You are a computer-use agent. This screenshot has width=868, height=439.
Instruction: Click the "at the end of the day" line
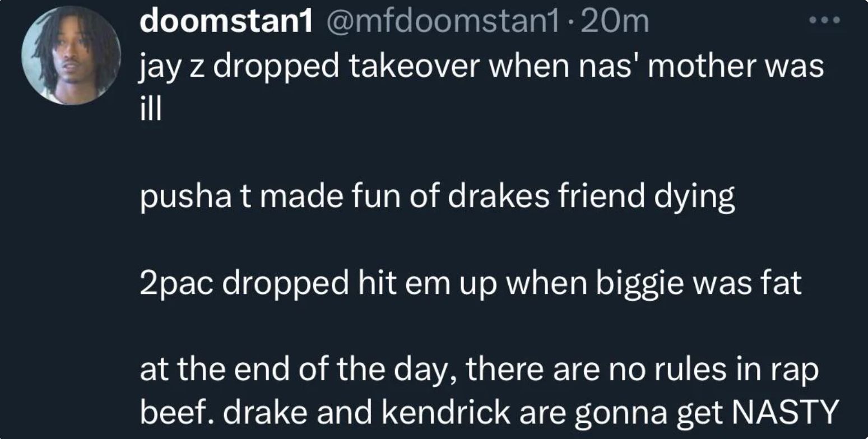tap(479, 371)
